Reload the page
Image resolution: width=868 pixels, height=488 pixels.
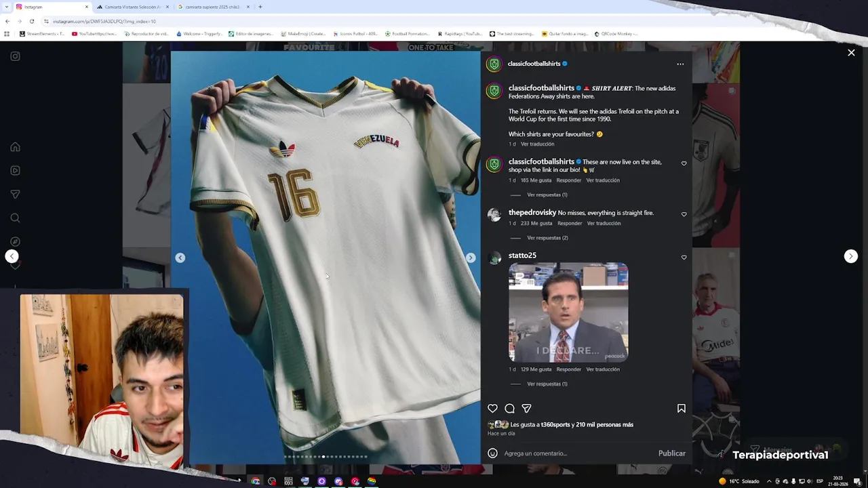pos(32,21)
